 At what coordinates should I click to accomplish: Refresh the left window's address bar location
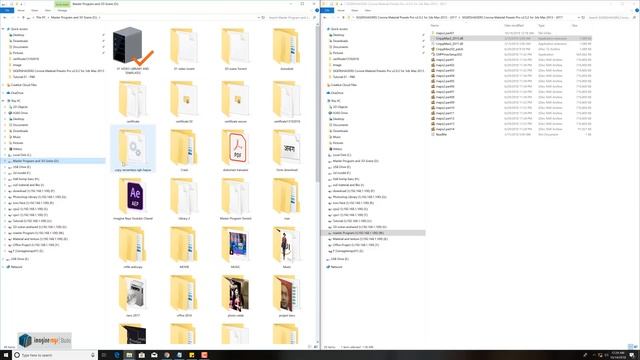tap(263, 18)
